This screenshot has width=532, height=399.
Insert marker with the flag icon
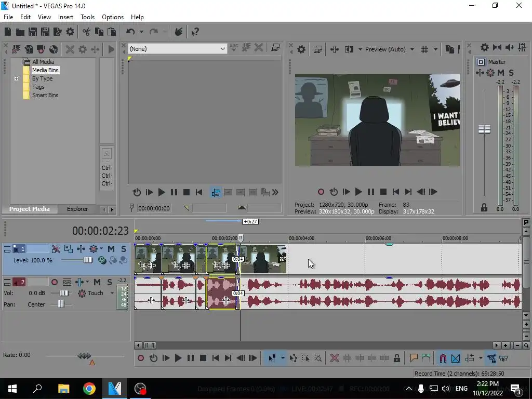coord(414,358)
